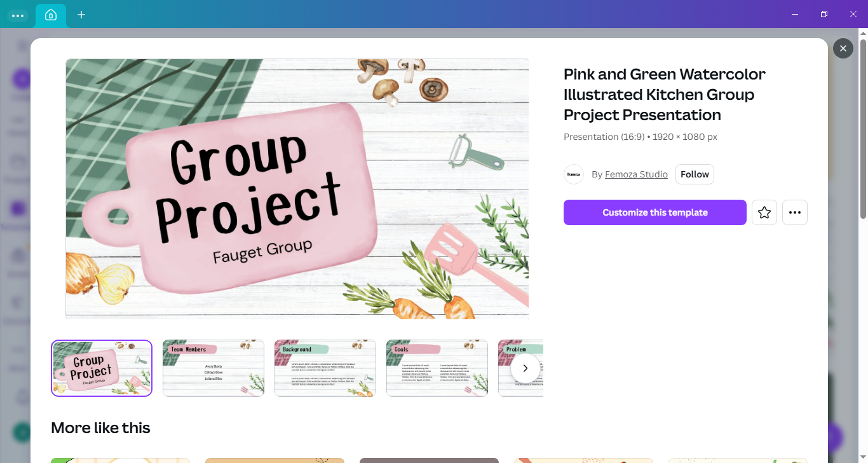Click the vertical scrollbar of the dialog
Viewport: 868px width, 463px height.
click(x=863, y=128)
